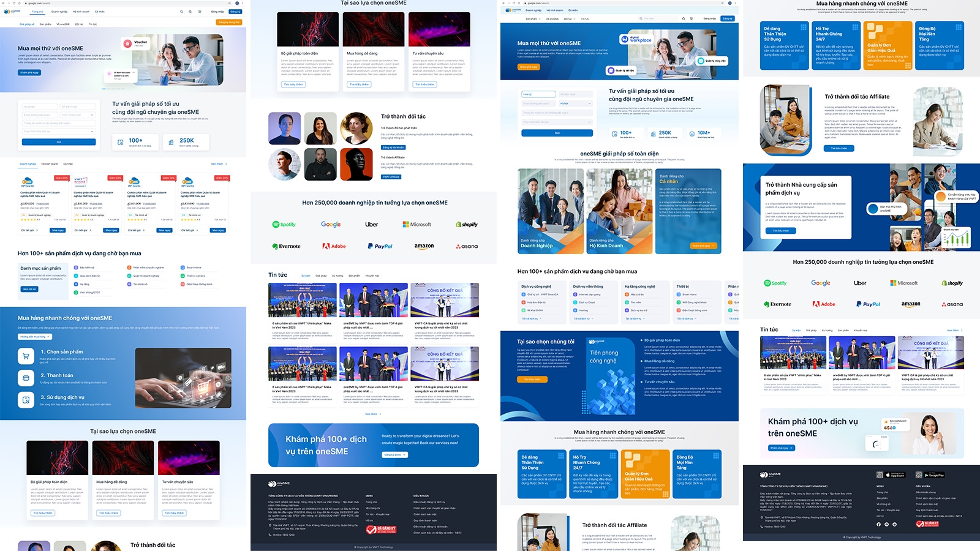This screenshot has width=980, height=551.
Task: Expand 'Đối tác' menu in blue-hero mockup
Action: point(568,19)
